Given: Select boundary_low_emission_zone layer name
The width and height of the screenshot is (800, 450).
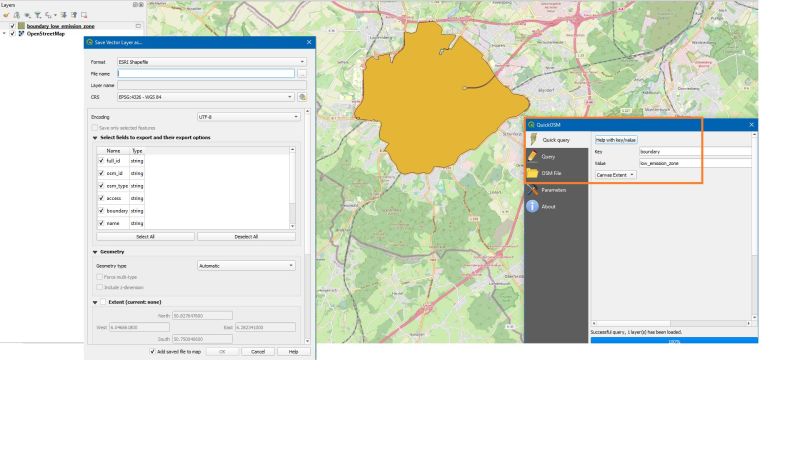Looking at the screenshot, I should click(x=60, y=26).
